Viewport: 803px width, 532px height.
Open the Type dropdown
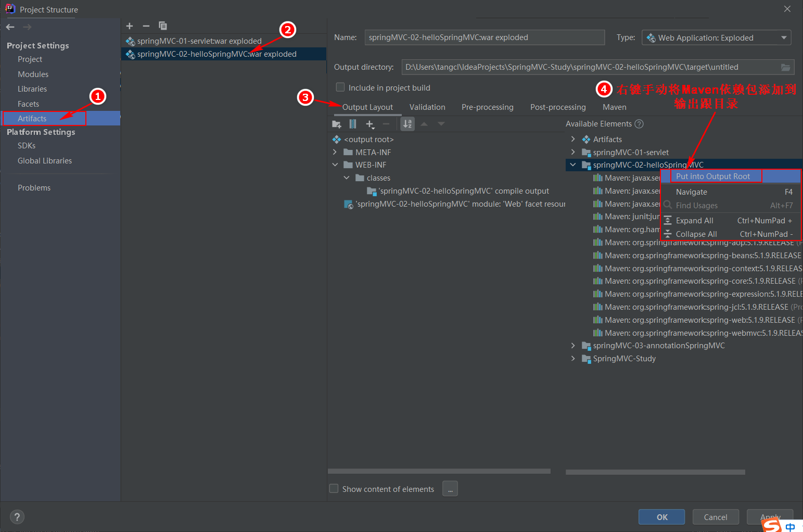pos(717,37)
